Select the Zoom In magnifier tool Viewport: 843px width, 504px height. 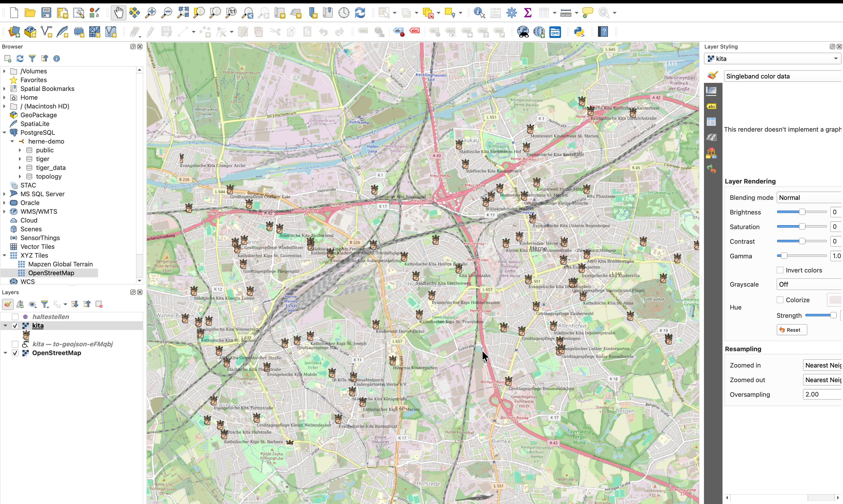150,13
